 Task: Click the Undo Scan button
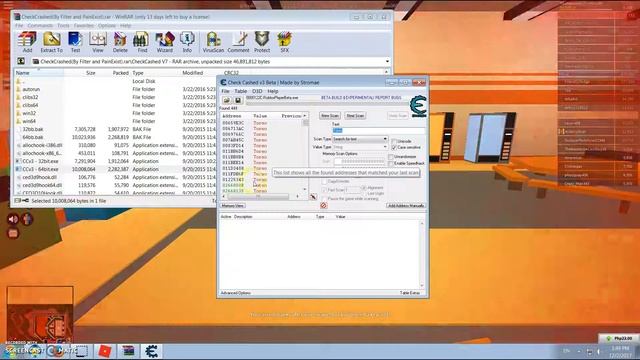(398, 116)
